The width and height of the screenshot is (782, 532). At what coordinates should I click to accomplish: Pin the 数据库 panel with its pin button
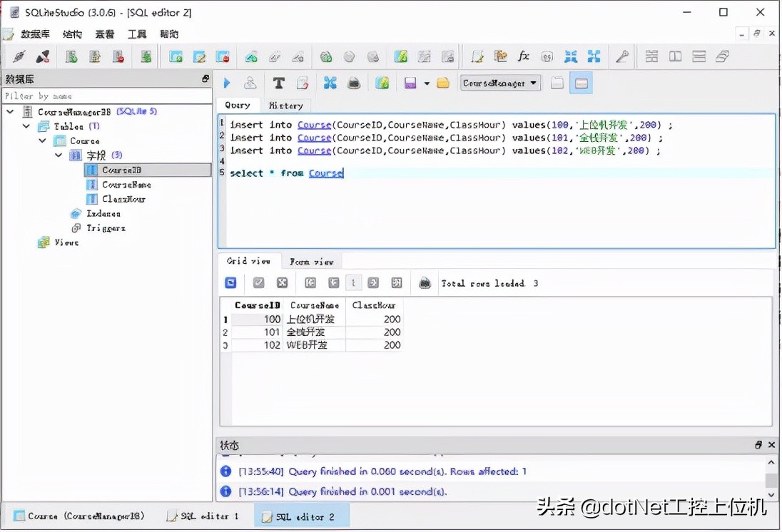click(205, 78)
